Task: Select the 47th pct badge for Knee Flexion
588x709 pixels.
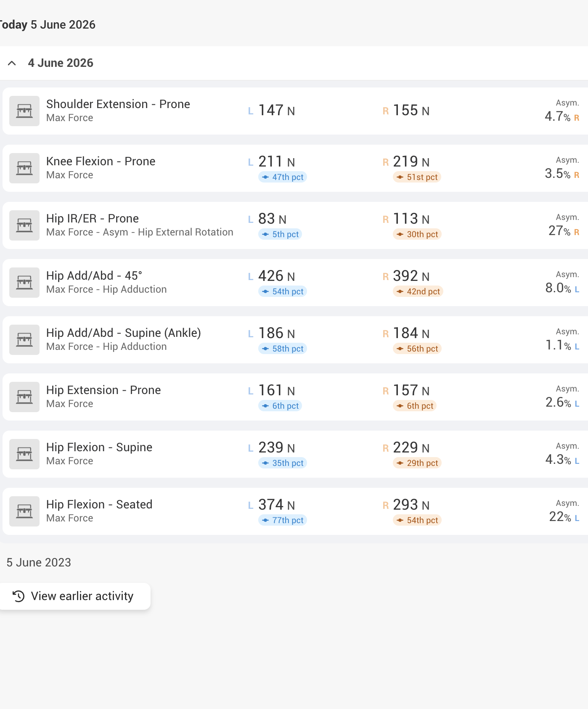Action: [283, 177]
